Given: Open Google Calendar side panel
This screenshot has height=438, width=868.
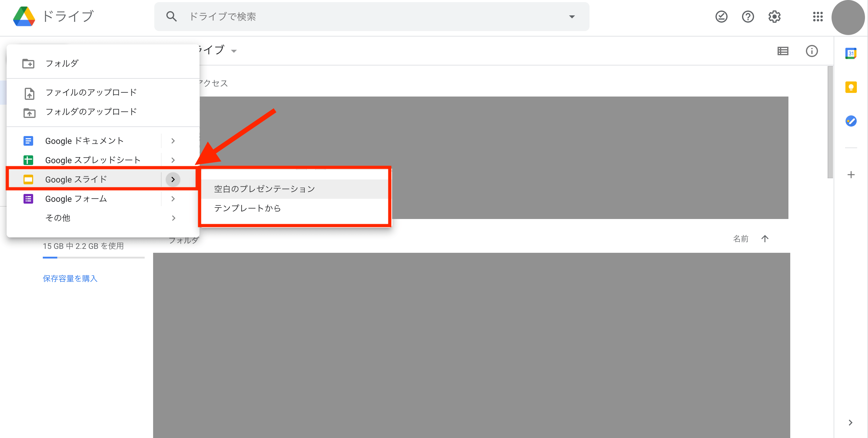Looking at the screenshot, I should (851, 53).
